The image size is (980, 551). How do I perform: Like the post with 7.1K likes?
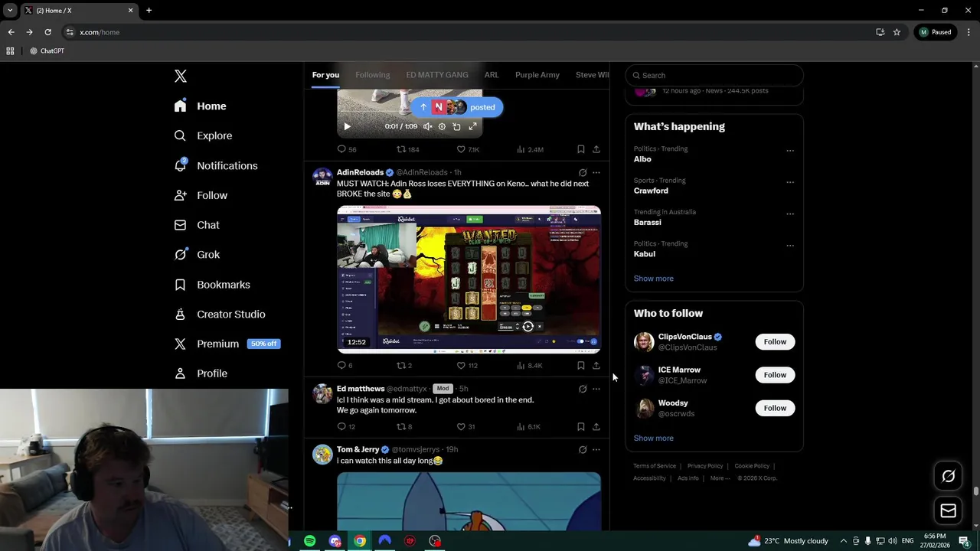click(x=468, y=149)
